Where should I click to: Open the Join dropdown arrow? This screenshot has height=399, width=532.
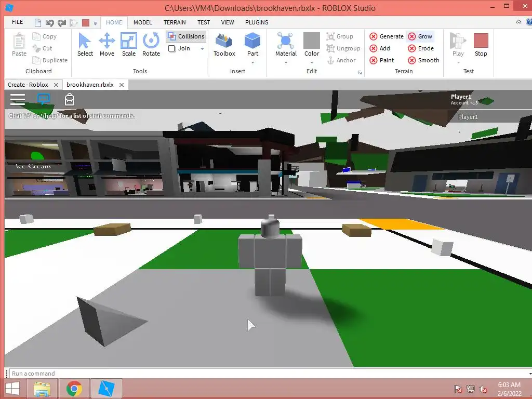point(202,49)
